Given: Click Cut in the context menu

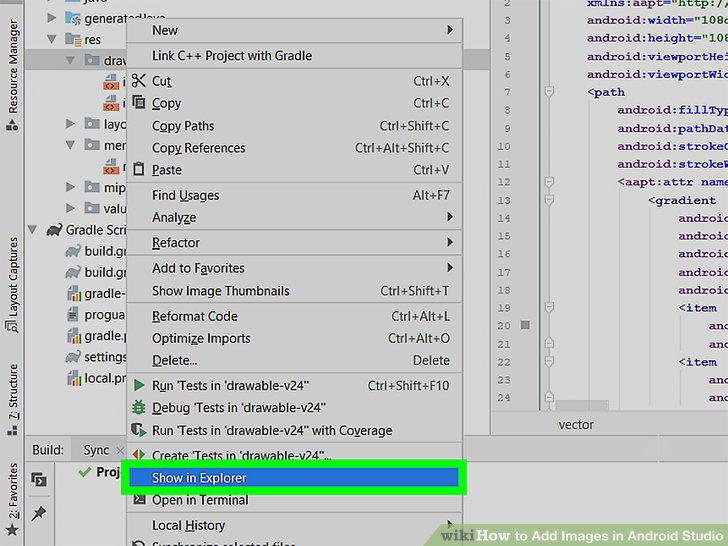Looking at the screenshot, I should tap(293, 81).
